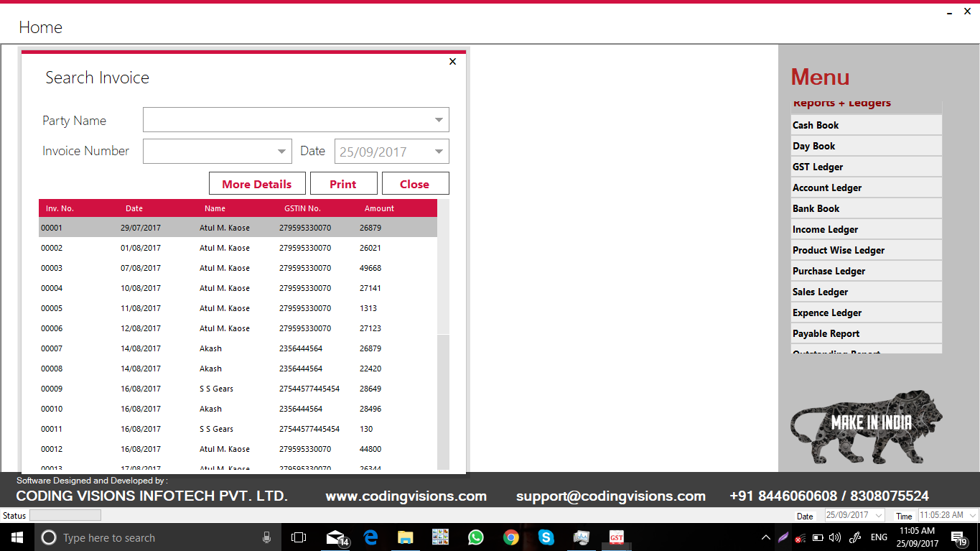Open Microsoft Edge from the taskbar
This screenshot has width=980, height=551.
coord(370,537)
